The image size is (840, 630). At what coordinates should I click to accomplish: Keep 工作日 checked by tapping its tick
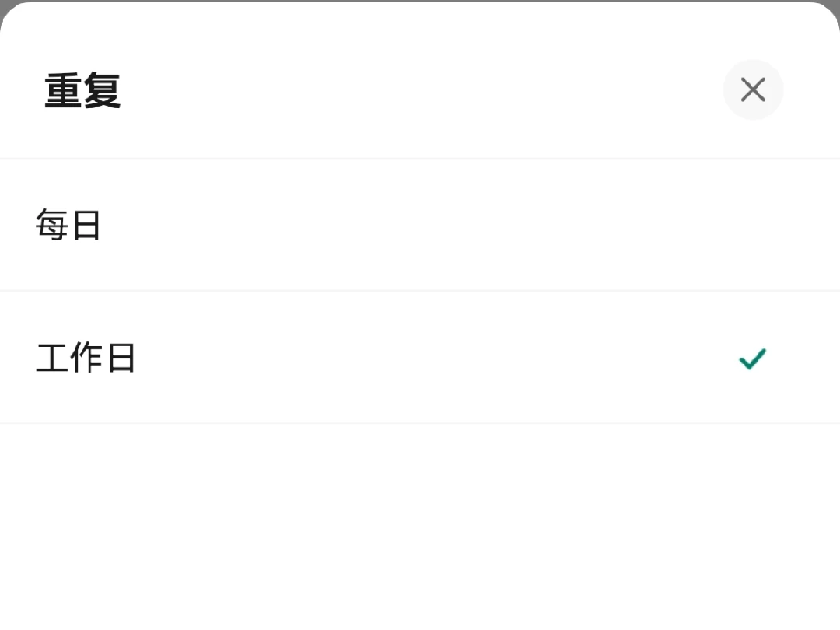[x=752, y=359]
